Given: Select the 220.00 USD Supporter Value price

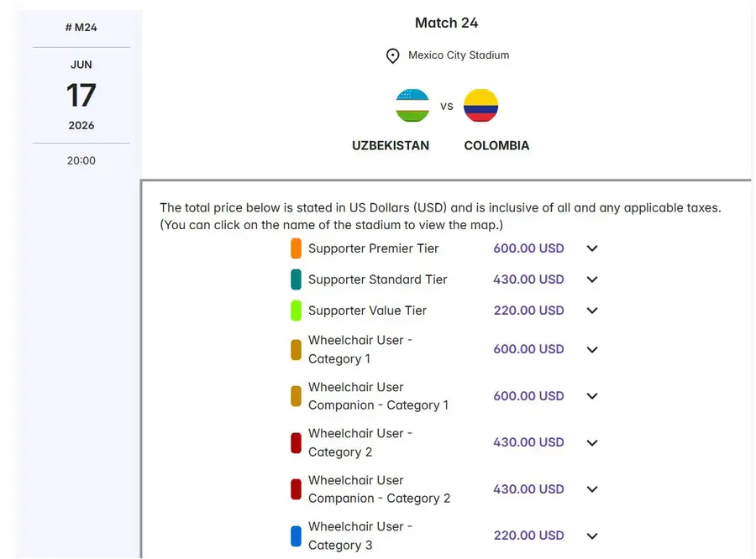Looking at the screenshot, I should 528,311.
